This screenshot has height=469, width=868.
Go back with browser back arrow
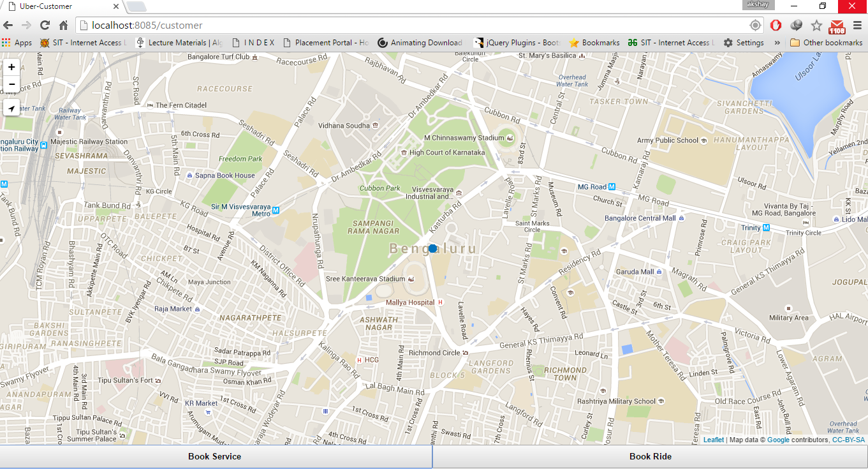coord(8,26)
